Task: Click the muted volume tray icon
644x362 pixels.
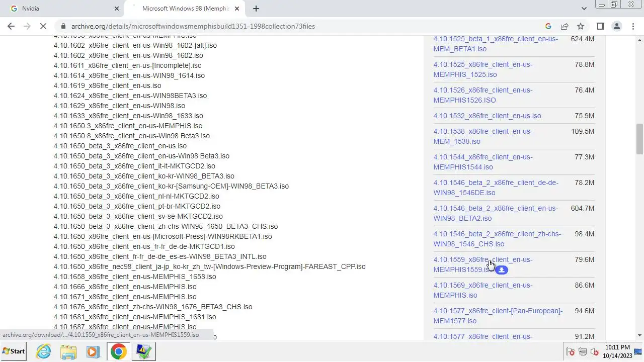Action: pyautogui.click(x=594, y=351)
